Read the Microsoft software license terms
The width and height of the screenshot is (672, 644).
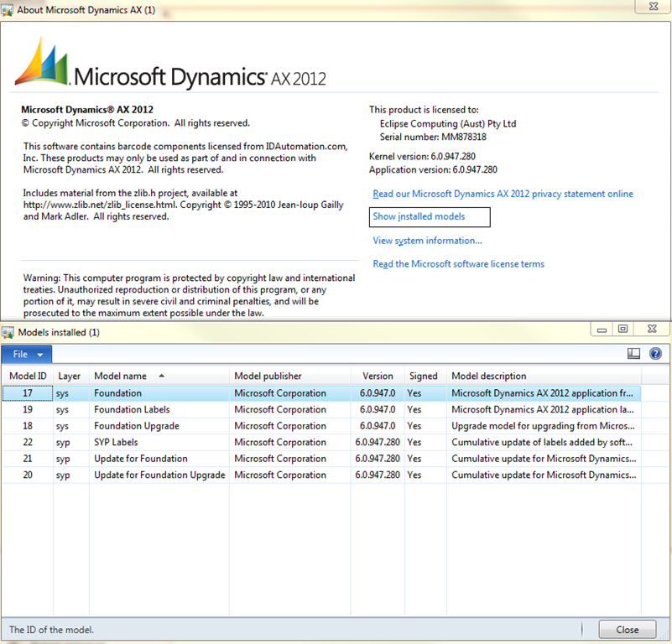[459, 264]
